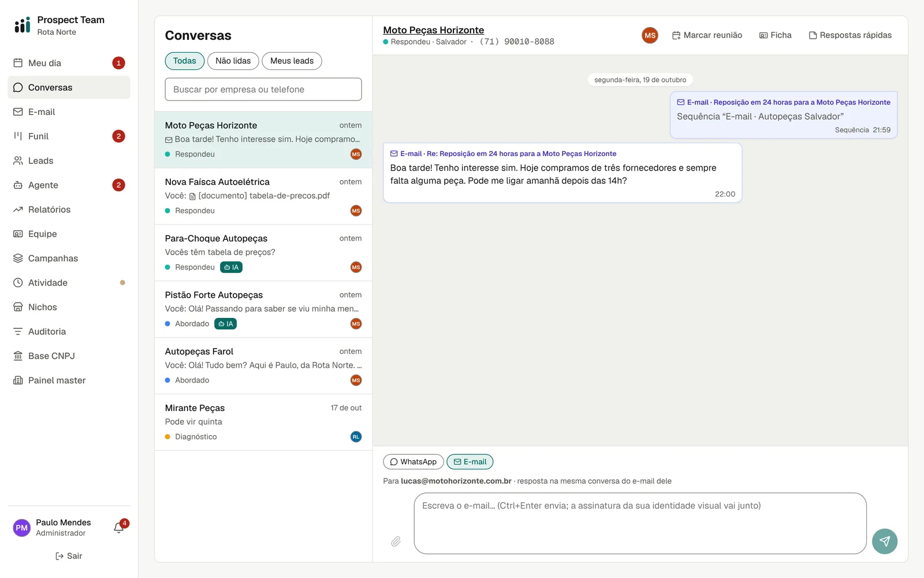Screen dimensions: 924x578
Task: Click the Campanhas layers icon
Action: click(18, 258)
